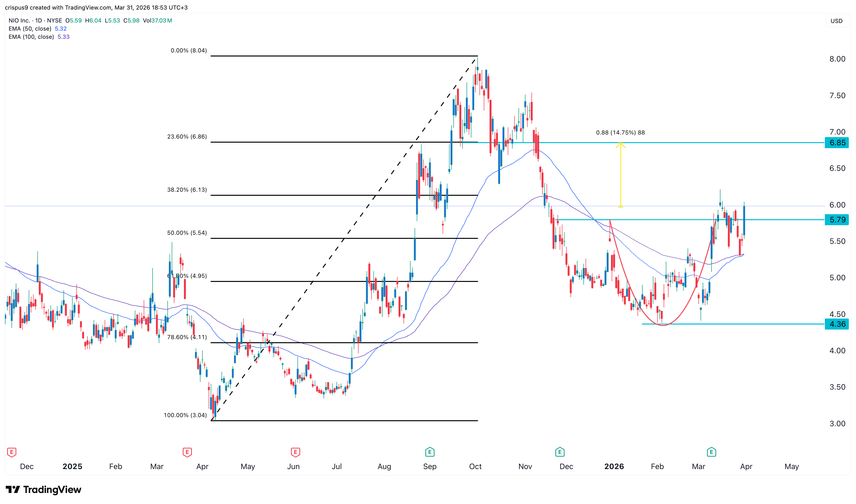Click the 5.79 price label on axis
The width and height of the screenshot is (856, 504).
tap(837, 220)
